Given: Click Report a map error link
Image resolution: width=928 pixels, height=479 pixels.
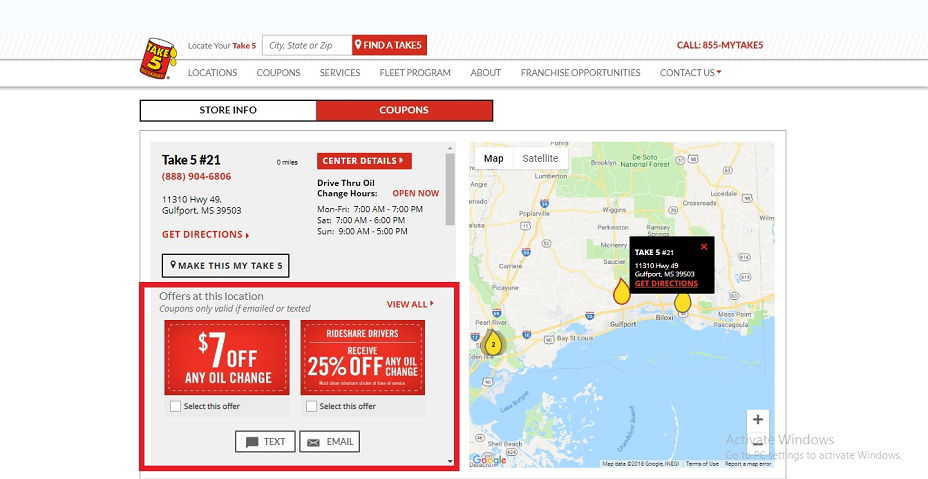Looking at the screenshot, I should click(x=748, y=464).
